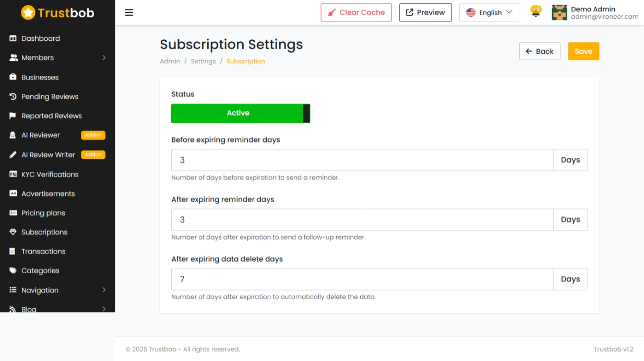The width and height of the screenshot is (644, 361).
Task: Open the notifications bell icon
Action: (535, 13)
